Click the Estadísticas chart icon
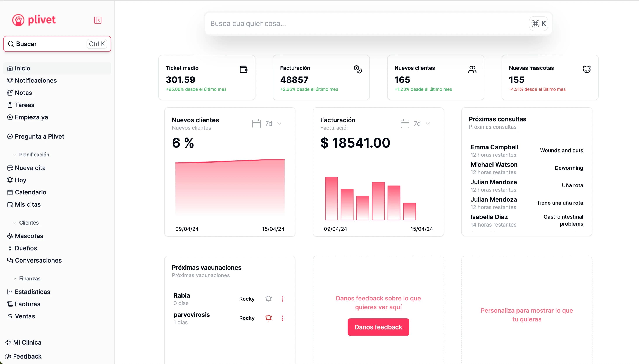639x364 pixels. 10,292
